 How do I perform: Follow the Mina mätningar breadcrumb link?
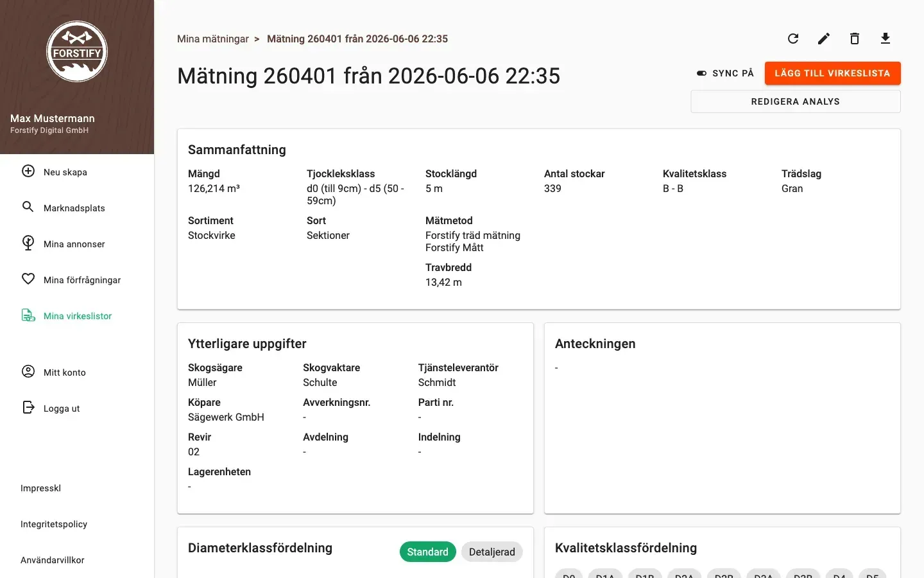point(213,39)
